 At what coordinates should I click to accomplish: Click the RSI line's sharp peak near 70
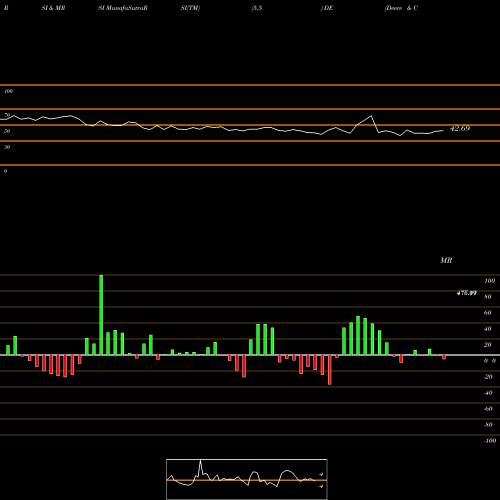(x=371, y=116)
